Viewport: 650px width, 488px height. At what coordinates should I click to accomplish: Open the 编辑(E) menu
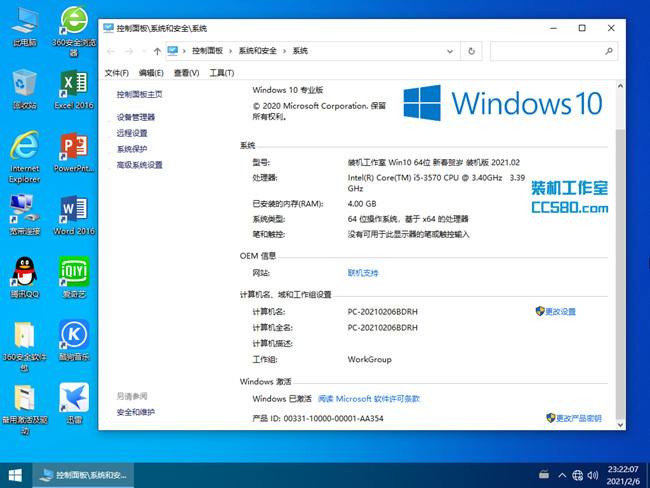click(x=151, y=73)
